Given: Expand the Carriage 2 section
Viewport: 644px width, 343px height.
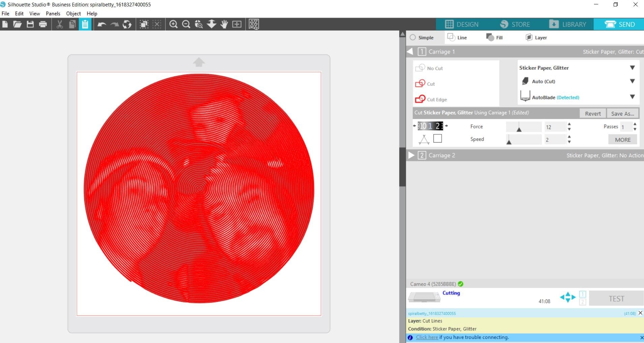Looking at the screenshot, I should pyautogui.click(x=411, y=155).
